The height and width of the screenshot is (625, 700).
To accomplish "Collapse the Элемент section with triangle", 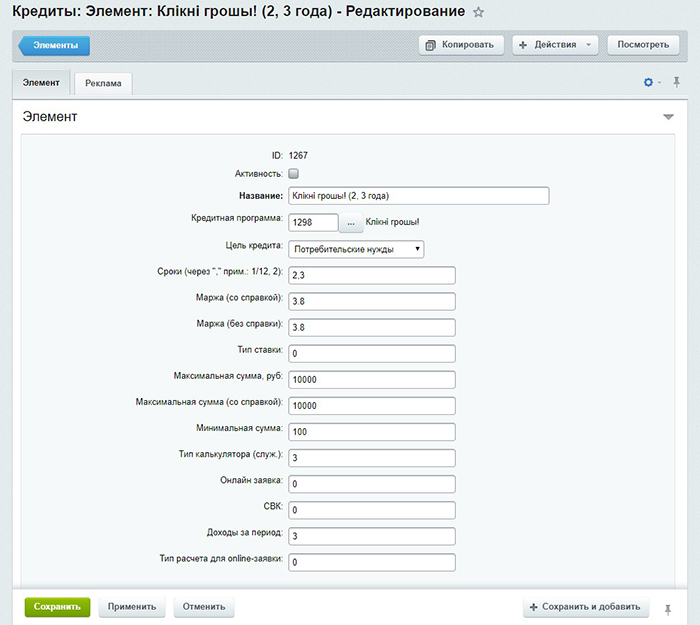I will coord(668,118).
